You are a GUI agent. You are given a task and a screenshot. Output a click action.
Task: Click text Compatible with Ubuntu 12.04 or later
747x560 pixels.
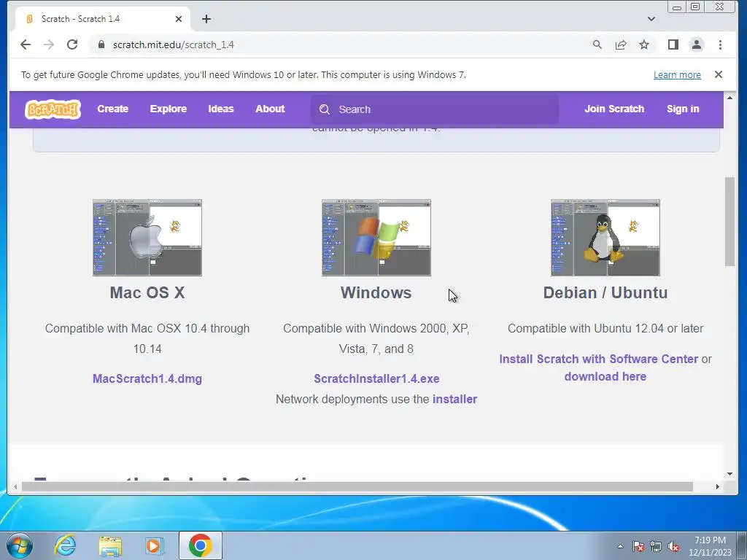[605, 329]
